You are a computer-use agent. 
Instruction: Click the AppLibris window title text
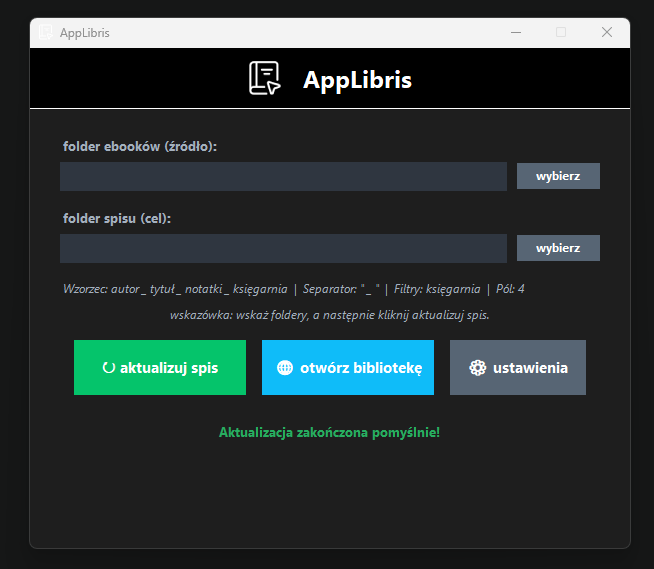coord(85,33)
